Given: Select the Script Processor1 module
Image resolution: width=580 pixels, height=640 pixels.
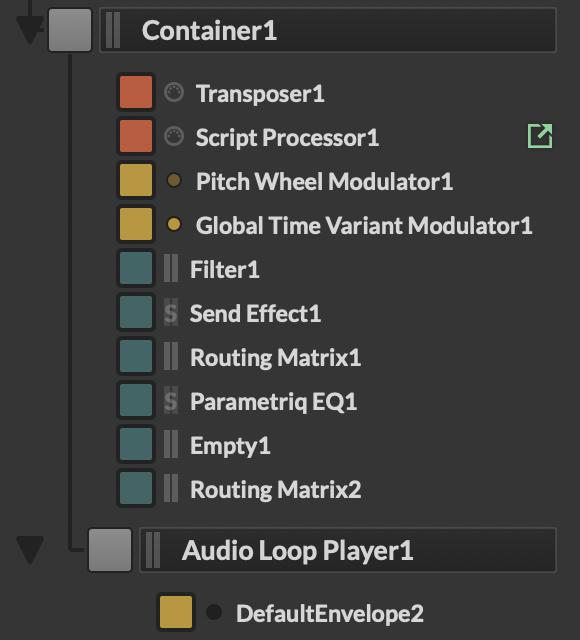Looking at the screenshot, I should click(287, 138).
